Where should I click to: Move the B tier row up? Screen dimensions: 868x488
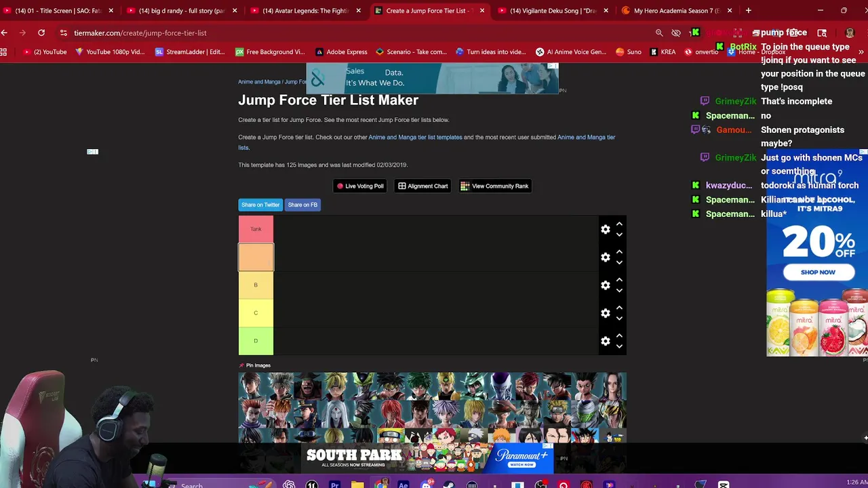619,280
